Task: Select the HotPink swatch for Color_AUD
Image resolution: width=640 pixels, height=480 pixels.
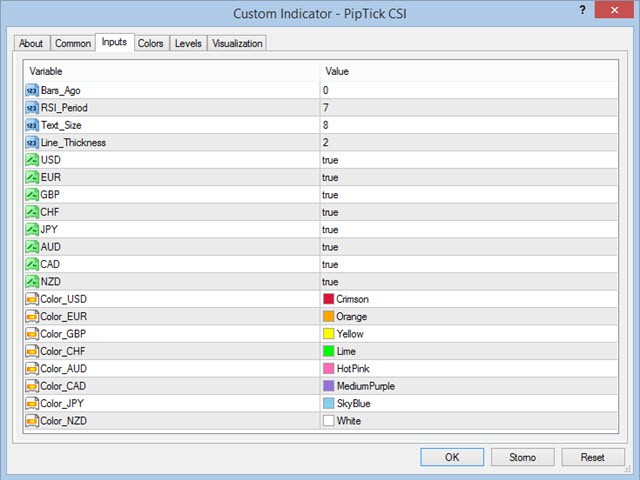Action: 329,369
